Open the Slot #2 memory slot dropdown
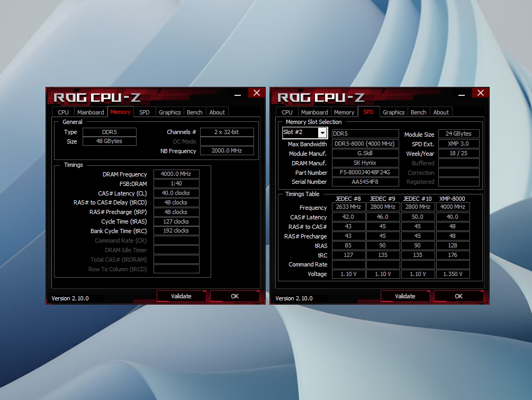The height and width of the screenshot is (400, 532). [322, 133]
